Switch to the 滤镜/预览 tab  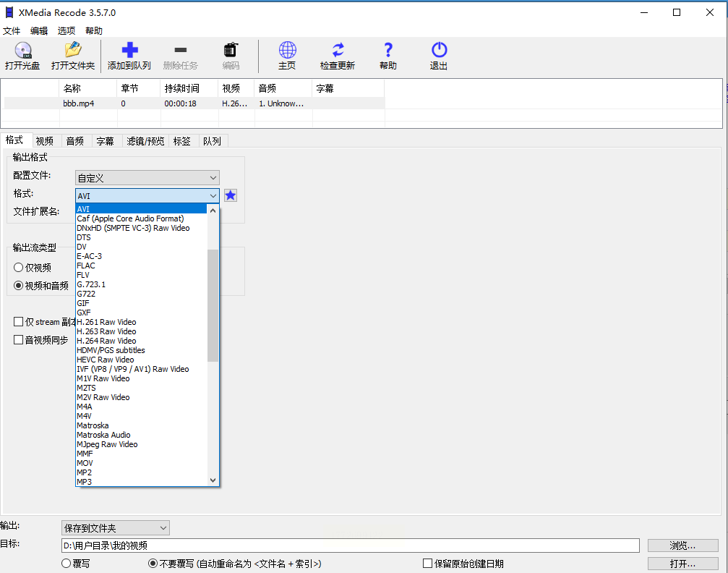point(145,141)
